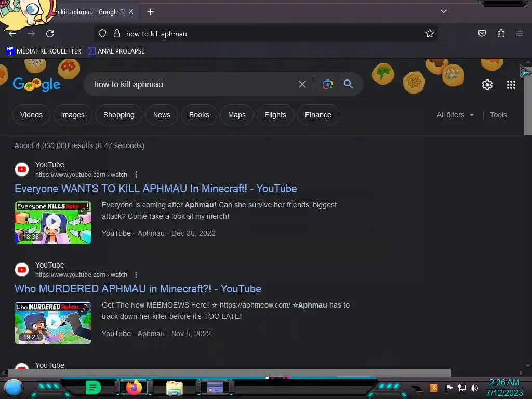
Task: Open more options for first YouTube result
Action: [x=136, y=175]
